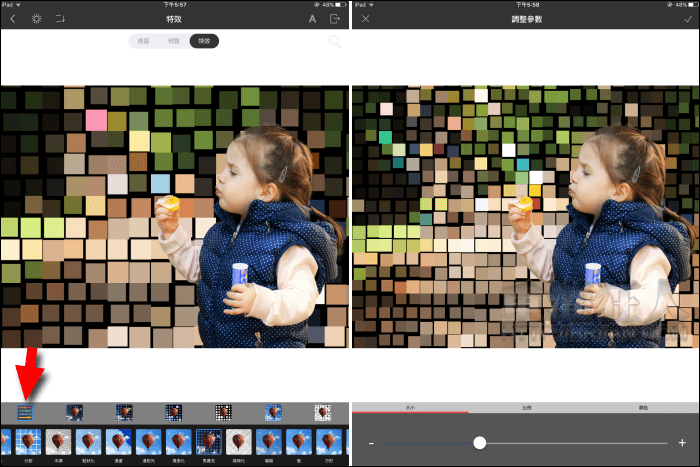Open the 比例 parameter tab
Image resolution: width=700 pixels, height=467 pixels.
tap(526, 408)
